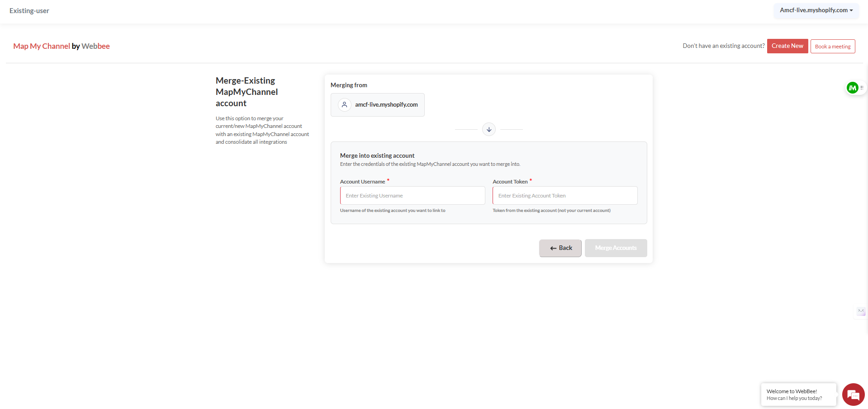The image size is (868, 409).
Task: Click the Existing-user header label
Action: (29, 11)
